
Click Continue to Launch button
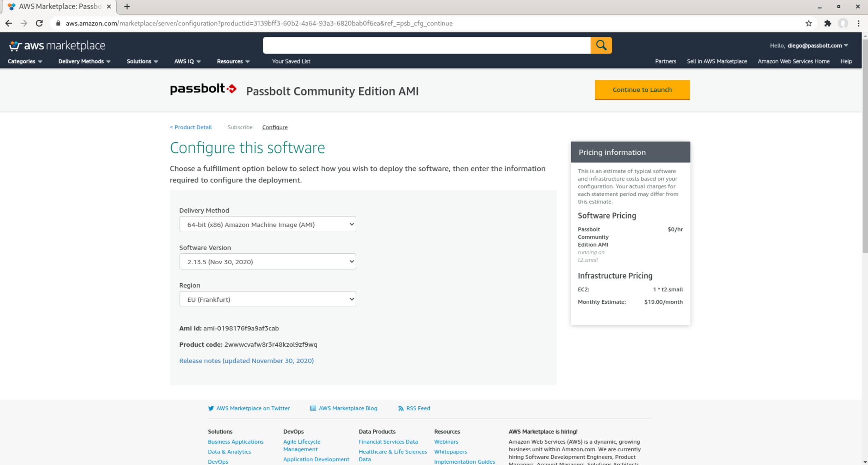coord(642,90)
